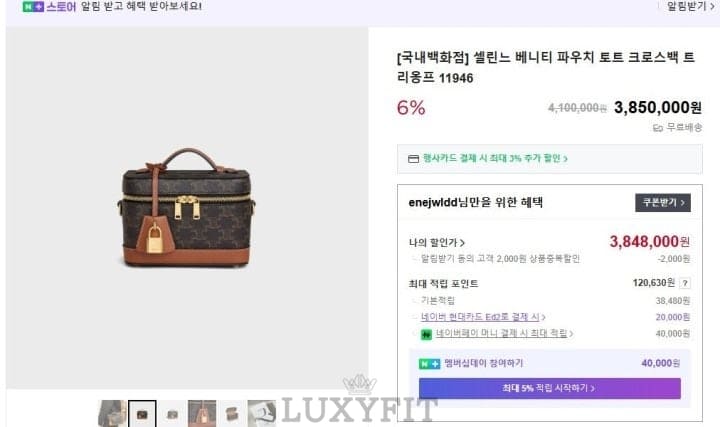Click the card icon beside 행사카드 discount
The image size is (720, 427).
(413, 159)
